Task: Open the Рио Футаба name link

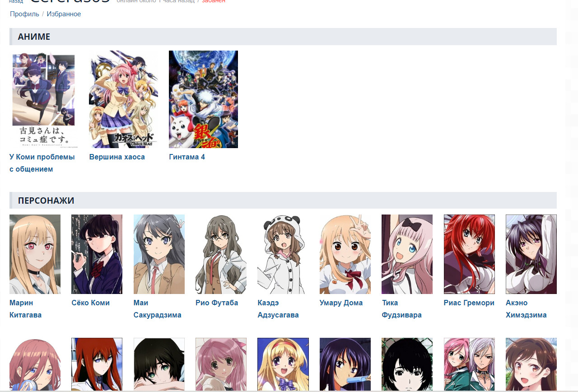Action: pos(217,303)
